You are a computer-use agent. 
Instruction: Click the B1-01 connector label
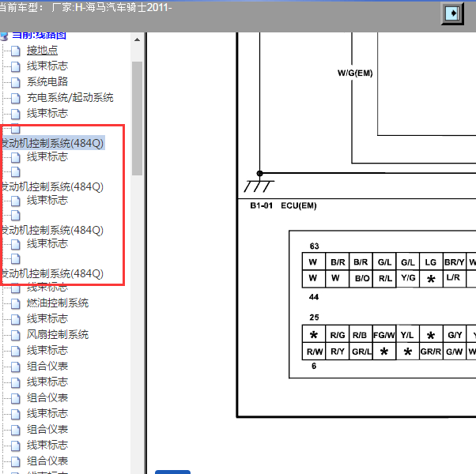(262, 205)
